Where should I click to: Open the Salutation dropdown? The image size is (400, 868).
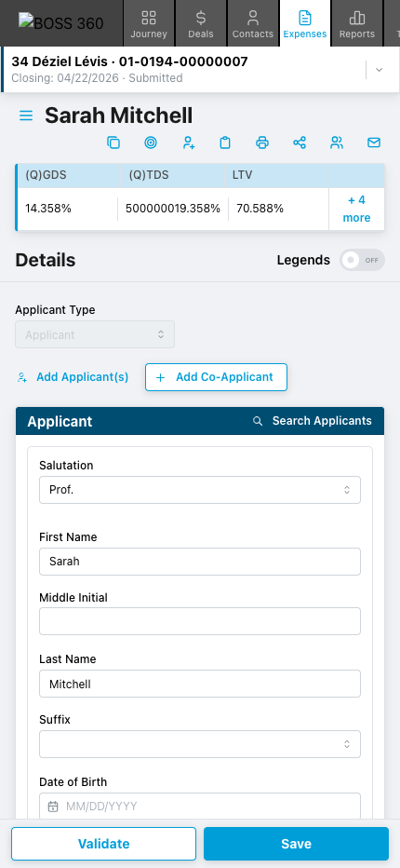click(200, 490)
